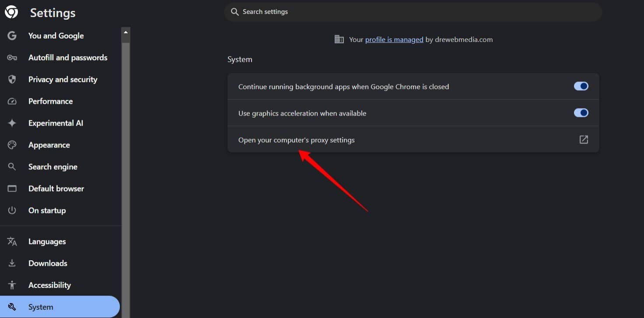Turn off graphics acceleration toggle
This screenshot has height=318, width=644.
tap(581, 112)
